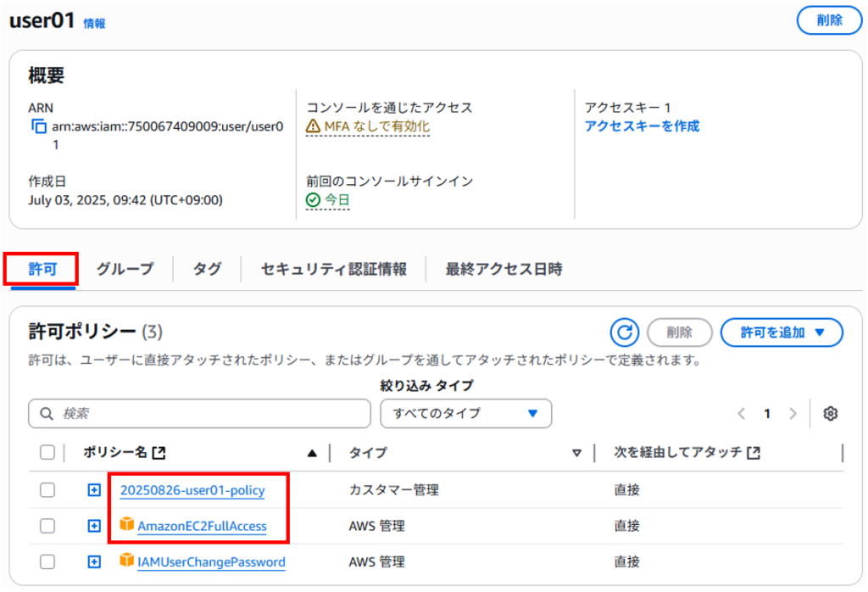This screenshot has width=868, height=592.
Task: Switch to the グループ tab
Action: point(125,269)
